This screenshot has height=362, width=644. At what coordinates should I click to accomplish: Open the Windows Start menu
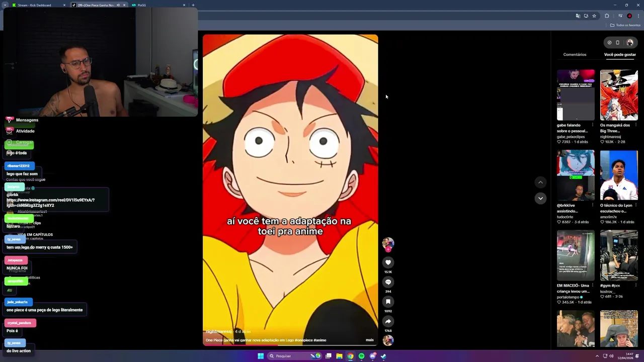pyautogui.click(x=261, y=356)
